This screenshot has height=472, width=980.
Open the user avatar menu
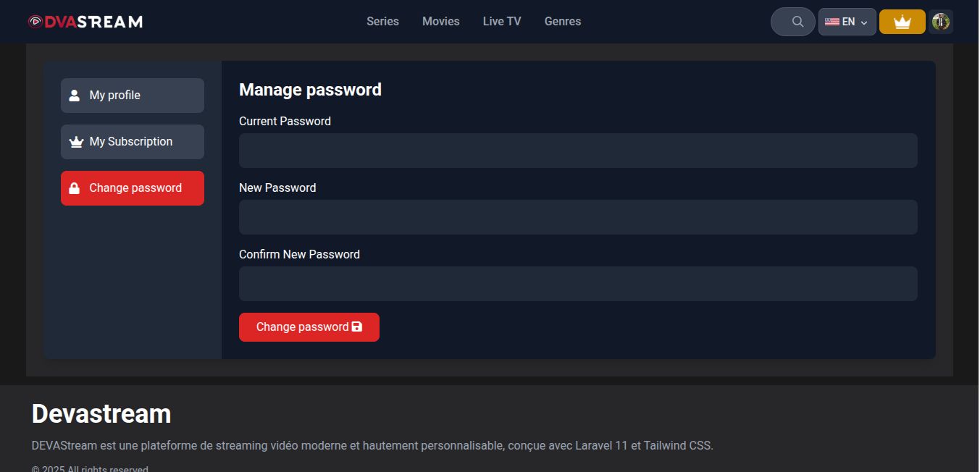coord(940,22)
